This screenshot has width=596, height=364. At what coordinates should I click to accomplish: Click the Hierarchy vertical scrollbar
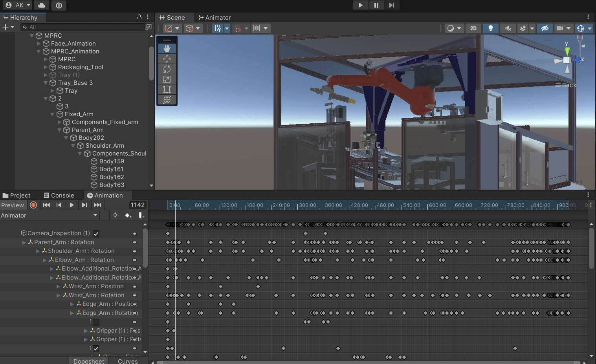151,64
